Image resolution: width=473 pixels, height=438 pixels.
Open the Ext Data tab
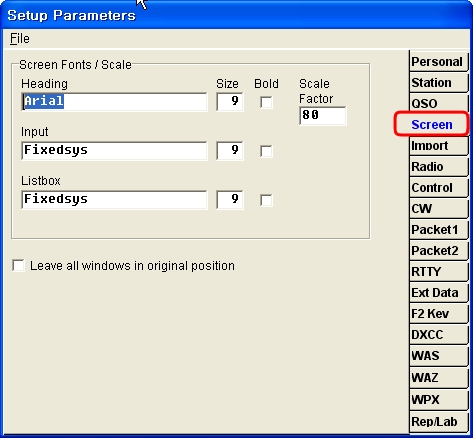(x=439, y=293)
